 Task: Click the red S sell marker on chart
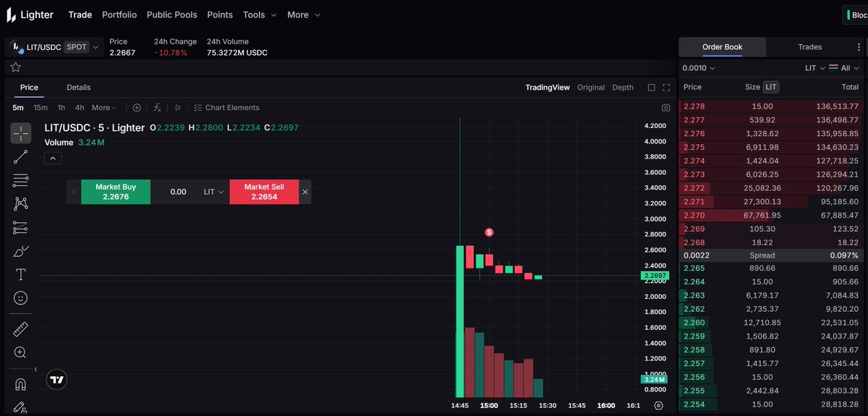489,232
